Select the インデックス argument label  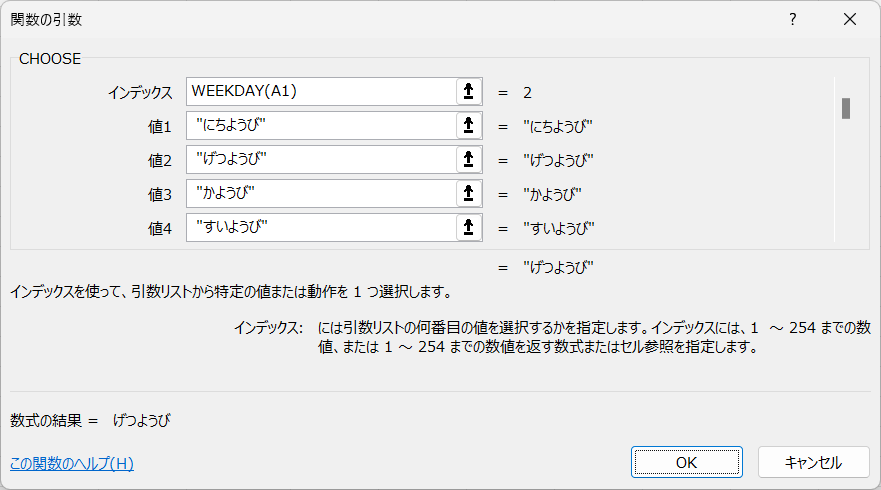pos(140,93)
